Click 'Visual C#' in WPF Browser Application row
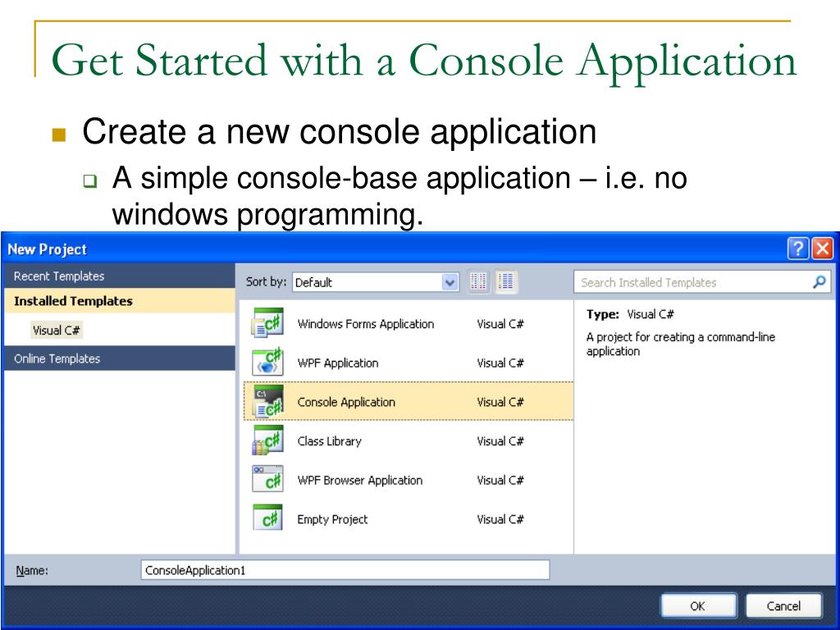The width and height of the screenshot is (840, 630). coord(500,480)
